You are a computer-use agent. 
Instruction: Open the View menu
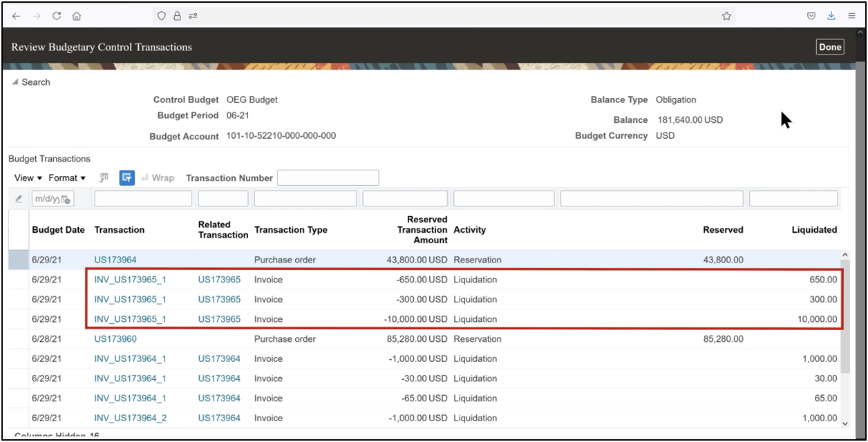[x=26, y=177]
